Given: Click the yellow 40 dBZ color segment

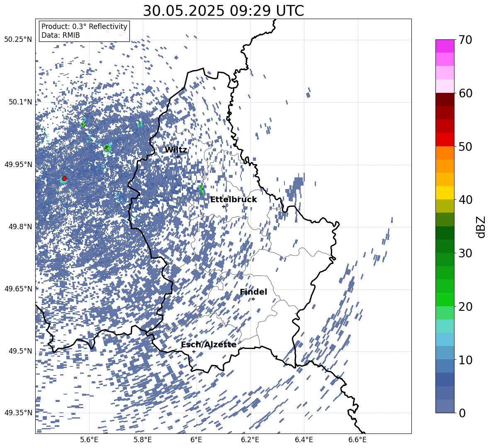Looking at the screenshot, I should [445, 193].
